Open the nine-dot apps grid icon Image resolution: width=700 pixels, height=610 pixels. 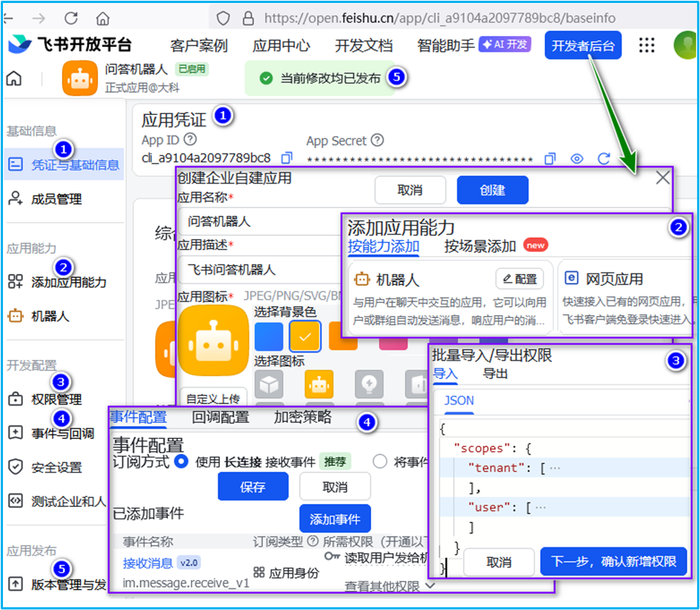click(x=646, y=45)
